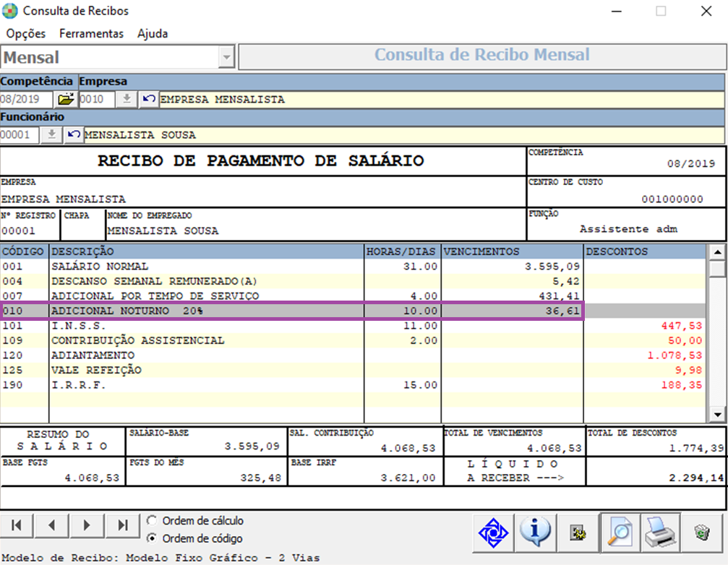Select Ordem de cálculo radio button
Image resolution: width=728 pixels, height=565 pixels.
152,520
